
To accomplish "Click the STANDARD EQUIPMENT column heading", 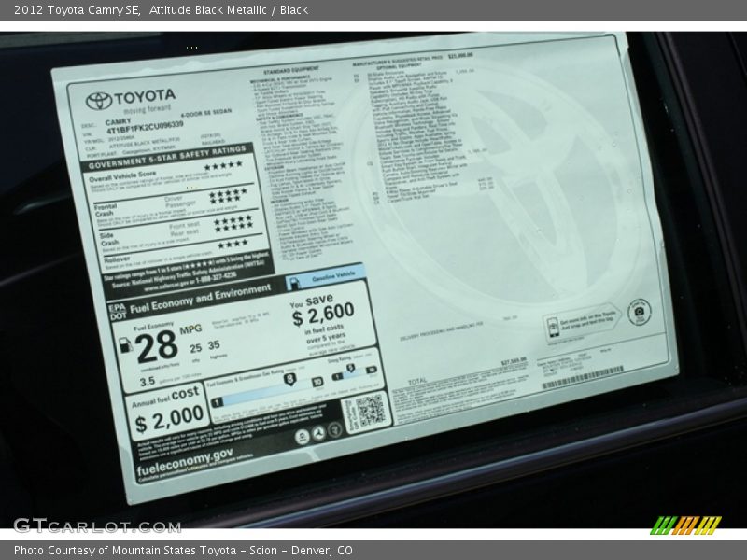I will point(291,70).
